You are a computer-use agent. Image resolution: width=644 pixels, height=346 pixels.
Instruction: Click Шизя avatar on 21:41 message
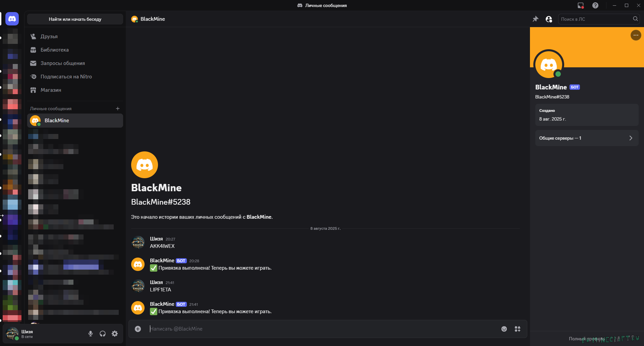click(x=138, y=286)
